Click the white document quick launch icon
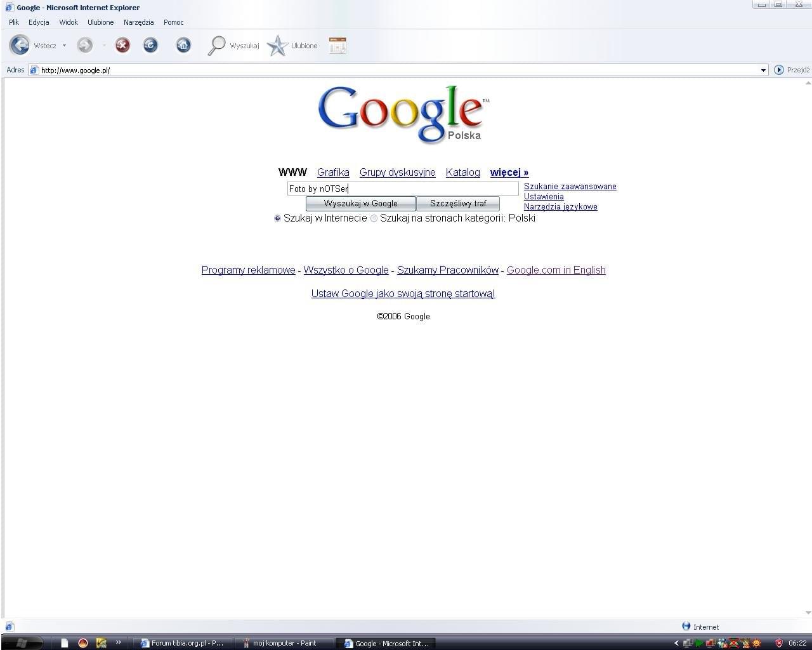Viewport: 812px width, 650px height. click(x=64, y=643)
